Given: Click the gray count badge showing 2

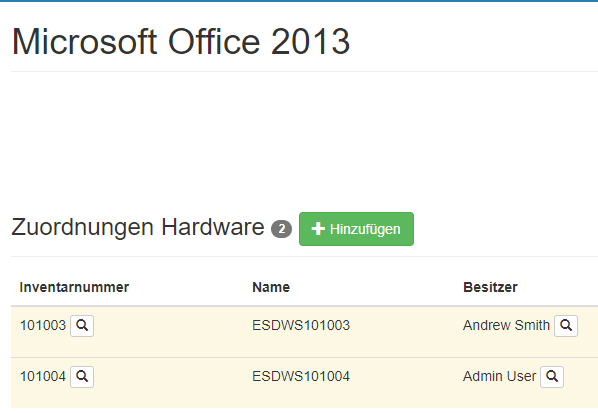Looking at the screenshot, I should click(281, 229).
